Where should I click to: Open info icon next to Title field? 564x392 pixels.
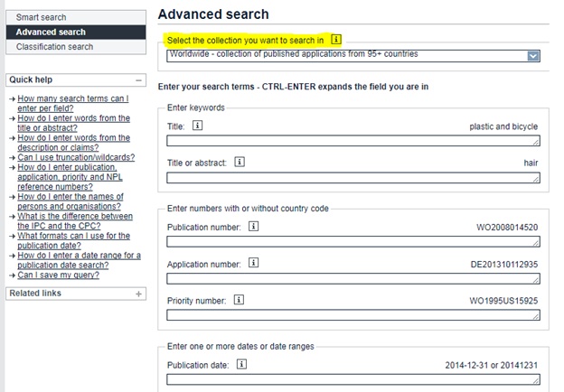tap(197, 126)
